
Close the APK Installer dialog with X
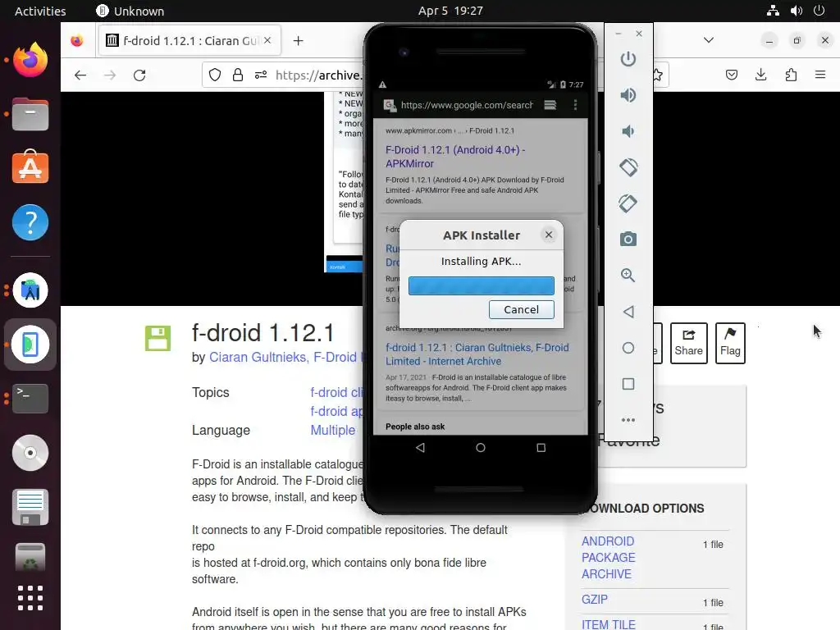pyautogui.click(x=549, y=235)
